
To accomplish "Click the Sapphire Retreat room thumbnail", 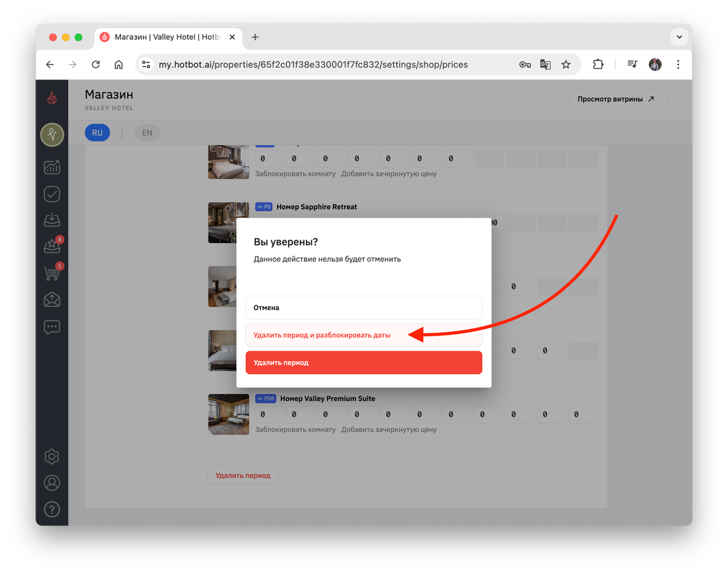I will pyautogui.click(x=223, y=223).
